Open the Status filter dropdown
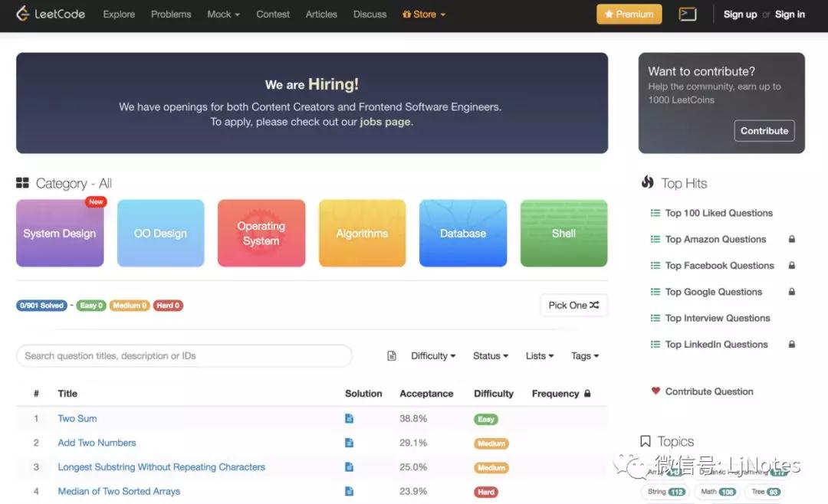Viewport: 828px width, 504px height. [491, 356]
